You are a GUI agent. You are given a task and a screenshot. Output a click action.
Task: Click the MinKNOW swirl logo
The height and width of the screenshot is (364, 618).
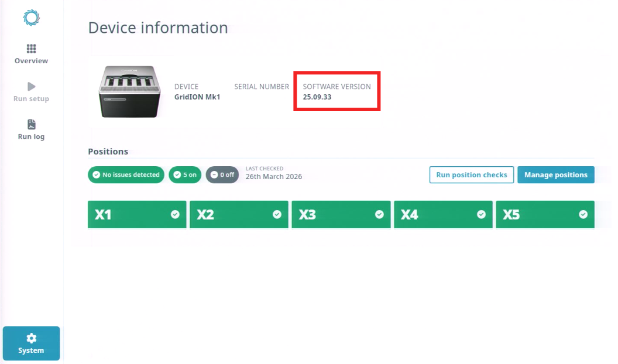pos(32,18)
